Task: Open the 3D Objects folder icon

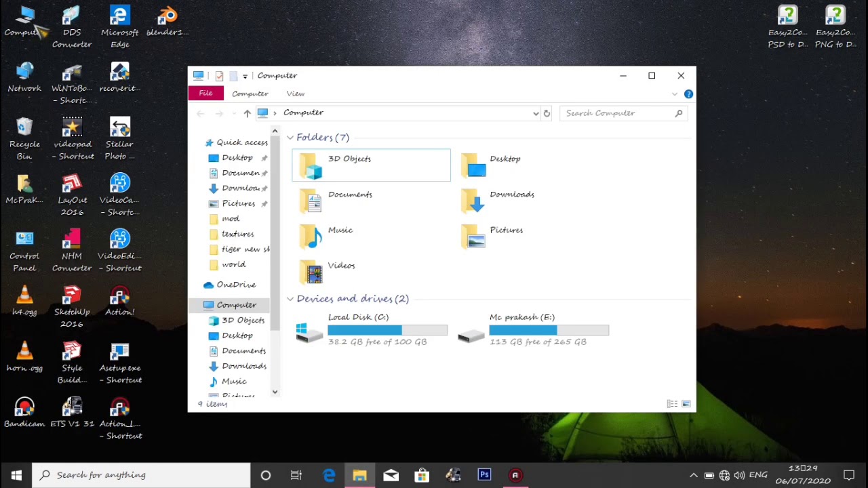Action: point(311,165)
